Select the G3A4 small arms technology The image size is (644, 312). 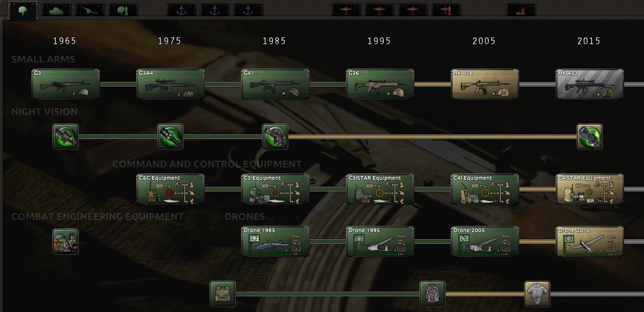tap(170, 84)
